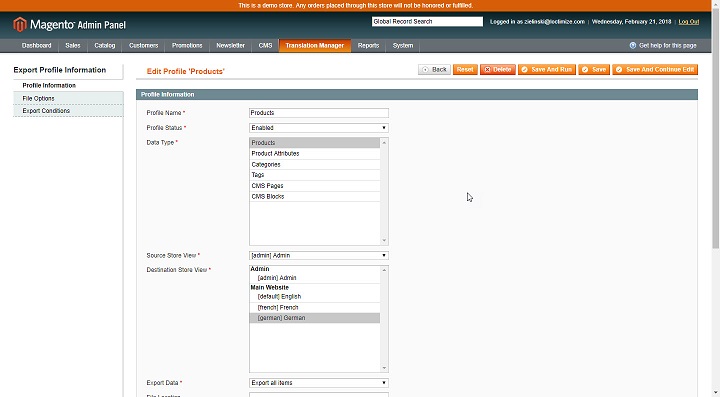Screen dimensions: 720x397
Task: Open the Sales menu
Action: coord(73,45)
